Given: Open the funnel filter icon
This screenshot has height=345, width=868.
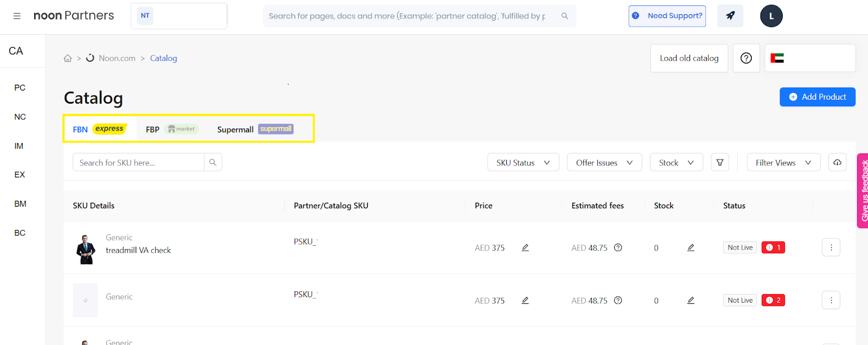Looking at the screenshot, I should click(720, 162).
